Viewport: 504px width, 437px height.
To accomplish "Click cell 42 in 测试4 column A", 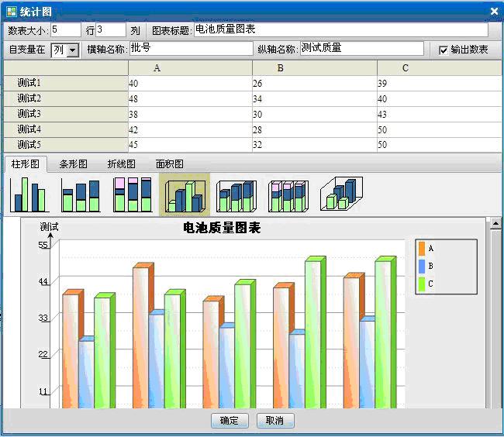I will pyautogui.click(x=190, y=129).
